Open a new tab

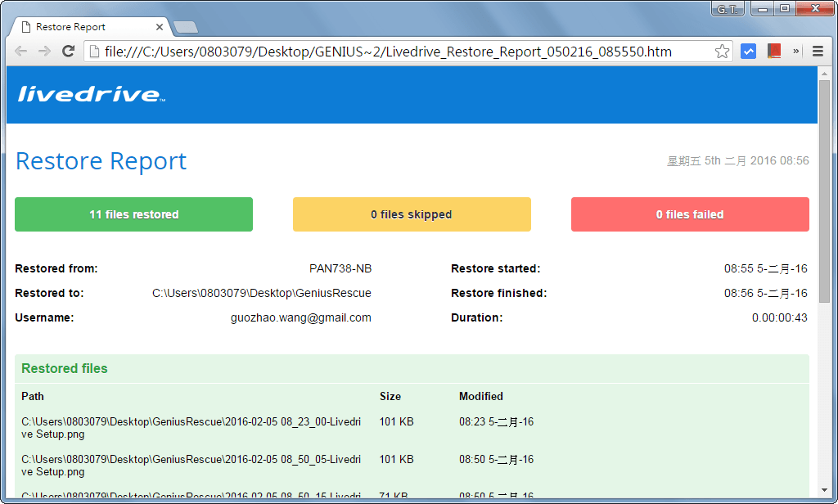(186, 27)
